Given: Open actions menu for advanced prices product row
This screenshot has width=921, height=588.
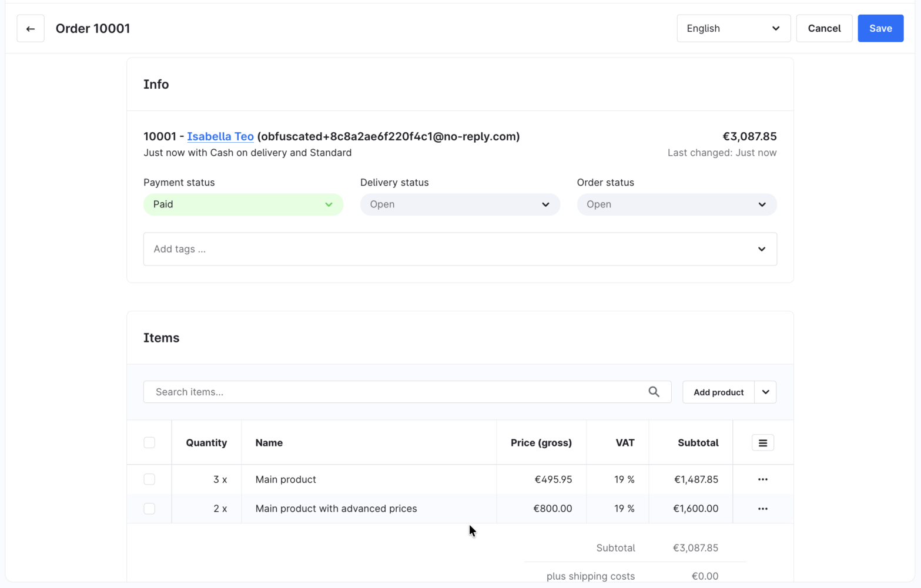Looking at the screenshot, I should (x=762, y=509).
